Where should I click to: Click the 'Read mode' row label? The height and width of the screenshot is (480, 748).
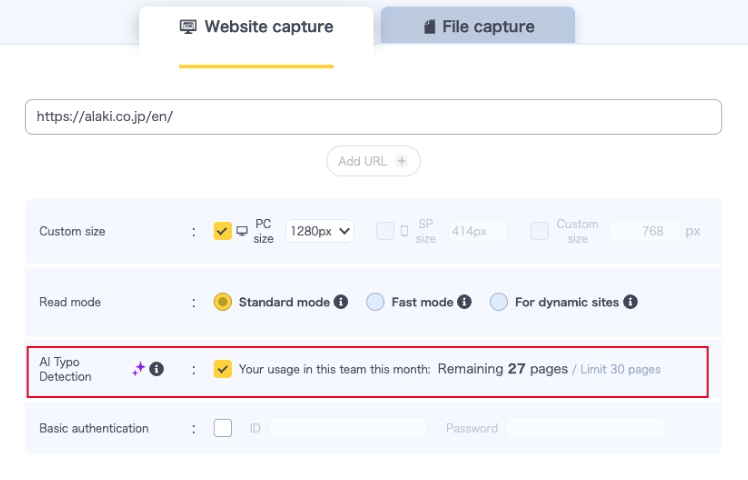70,302
